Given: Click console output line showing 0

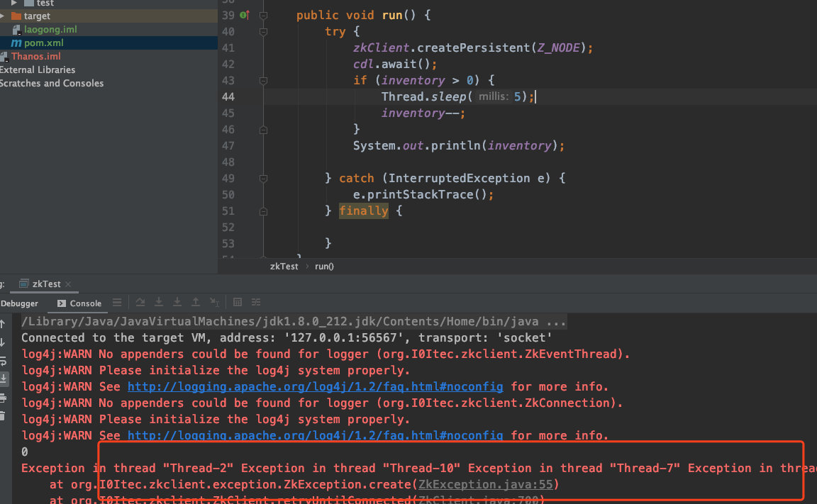Looking at the screenshot, I should 25,452.
